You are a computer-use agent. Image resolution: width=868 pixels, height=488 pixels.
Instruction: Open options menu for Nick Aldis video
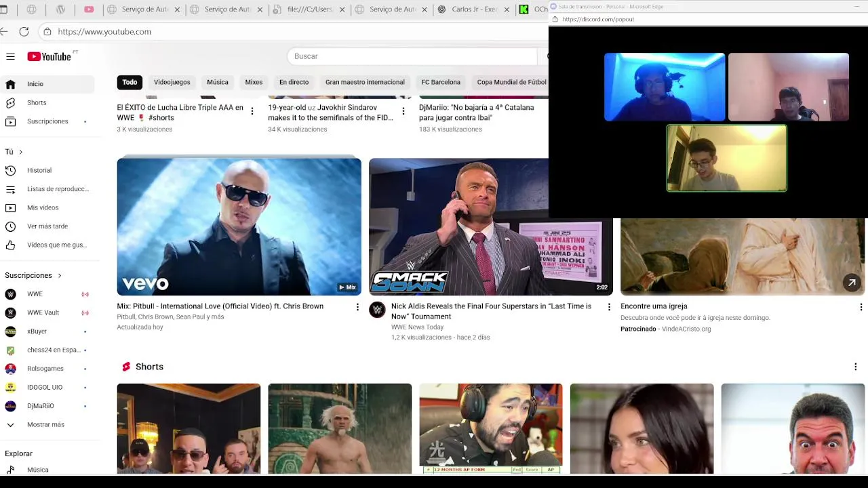point(609,307)
